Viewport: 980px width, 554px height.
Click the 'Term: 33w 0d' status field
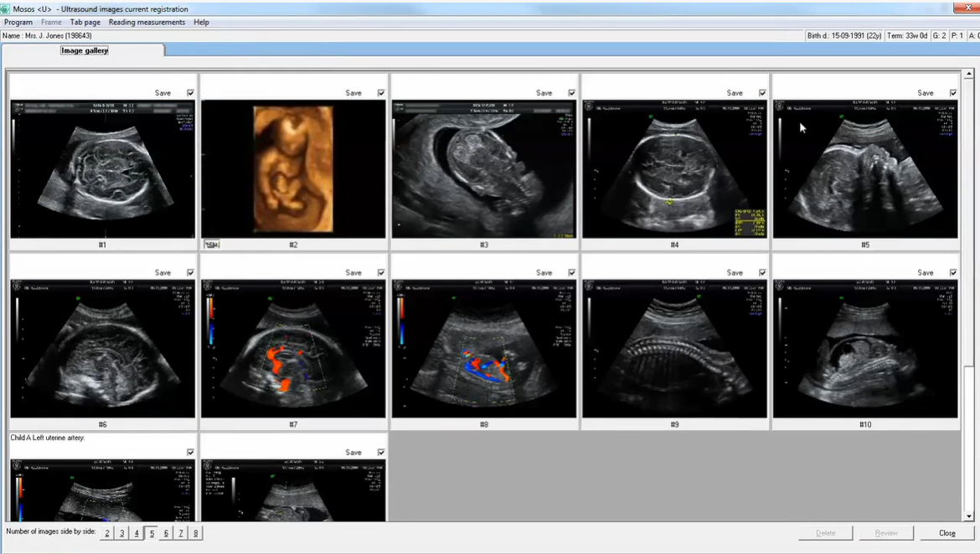click(x=907, y=36)
